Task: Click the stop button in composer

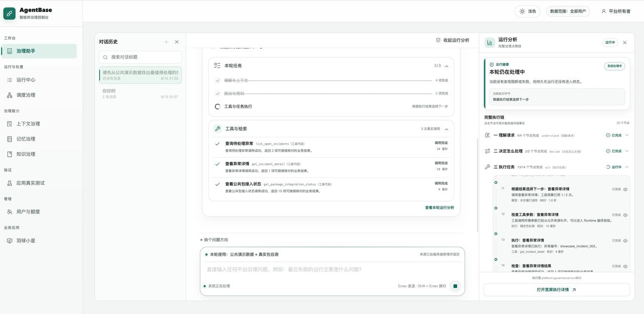Action: pyautogui.click(x=455, y=286)
